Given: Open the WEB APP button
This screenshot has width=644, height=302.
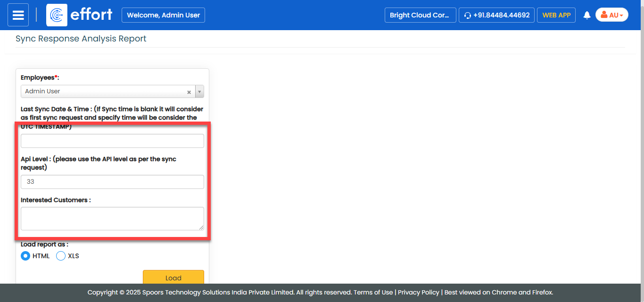Looking at the screenshot, I should tap(556, 15).
